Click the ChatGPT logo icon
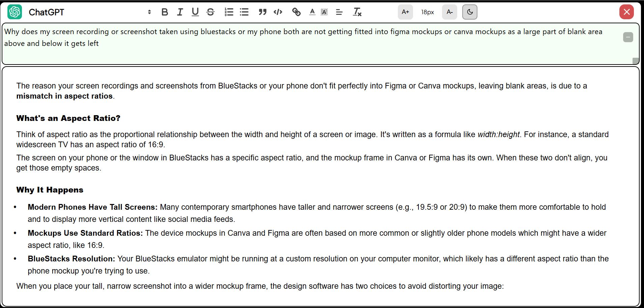644x308 pixels. tap(15, 12)
